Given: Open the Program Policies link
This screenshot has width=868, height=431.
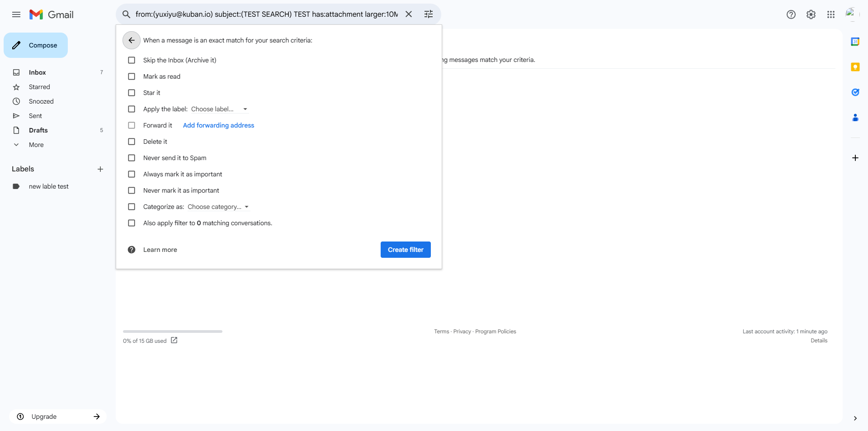Looking at the screenshot, I should tap(495, 332).
